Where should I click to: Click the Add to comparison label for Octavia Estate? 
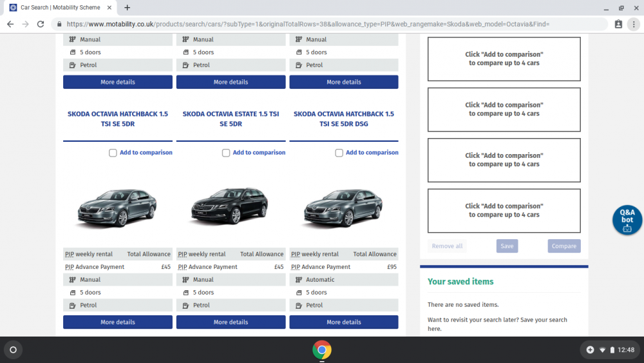click(x=259, y=153)
